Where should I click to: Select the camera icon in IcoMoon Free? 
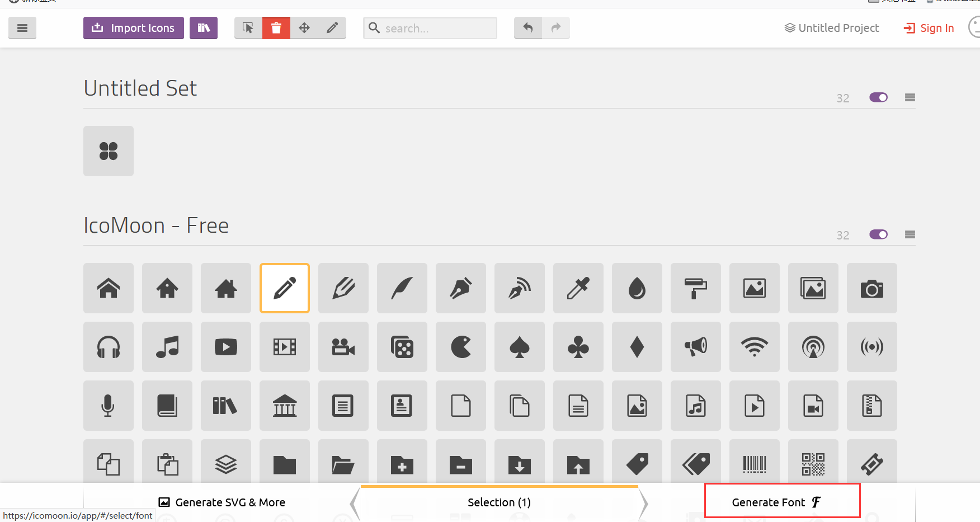click(871, 288)
